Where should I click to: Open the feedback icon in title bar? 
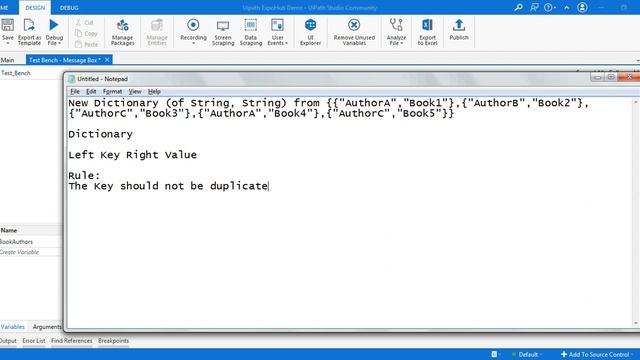pyautogui.click(x=534, y=7)
